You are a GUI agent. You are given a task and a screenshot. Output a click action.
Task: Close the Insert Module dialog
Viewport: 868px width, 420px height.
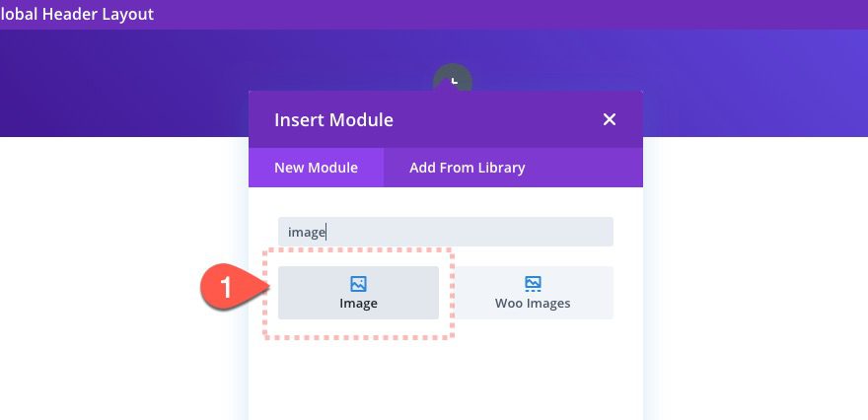click(x=609, y=119)
